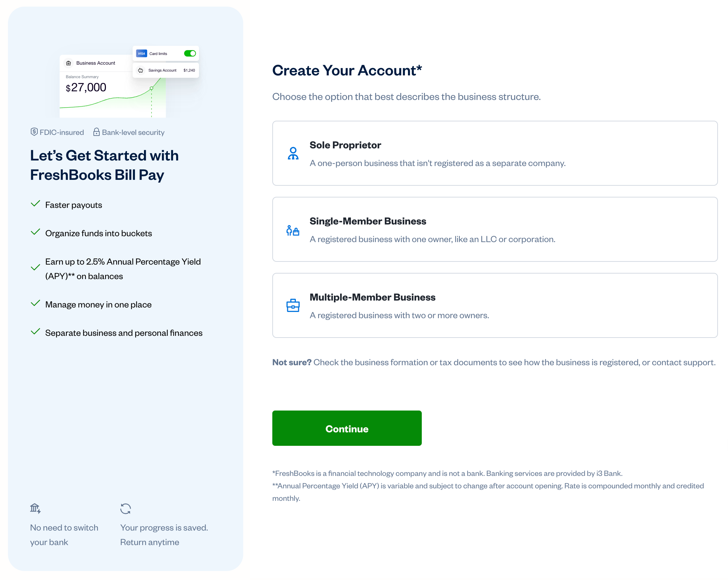Click the Single-Member Business person-and-bag icon
The image size is (728, 580).
pos(293,230)
